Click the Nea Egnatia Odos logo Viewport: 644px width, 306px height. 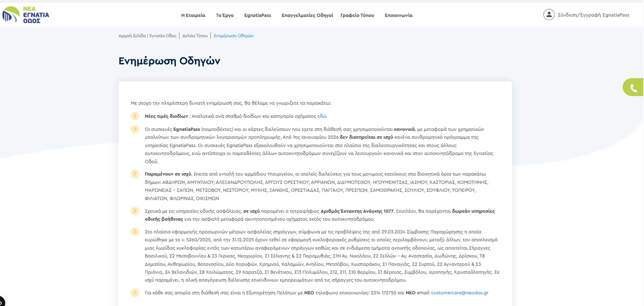[26, 15]
